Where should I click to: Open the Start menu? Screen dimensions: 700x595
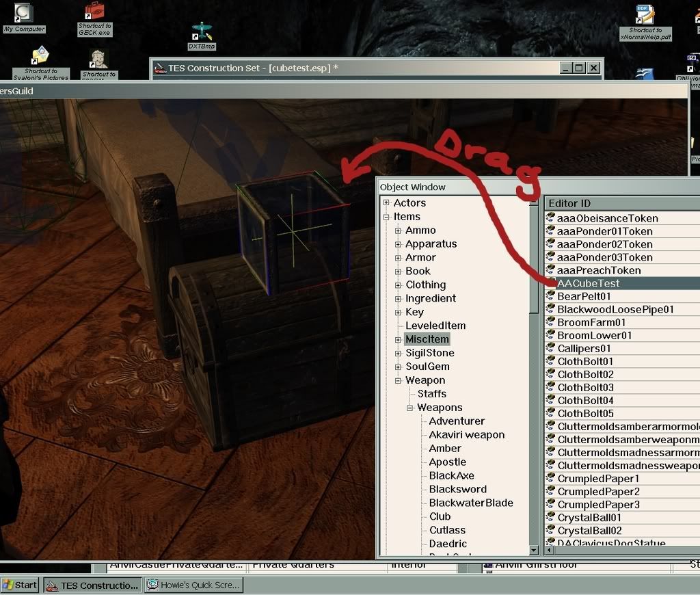(x=20, y=585)
